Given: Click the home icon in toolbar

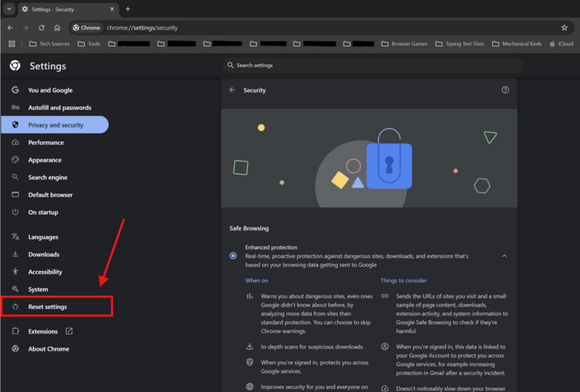Looking at the screenshot, I should pos(57,28).
